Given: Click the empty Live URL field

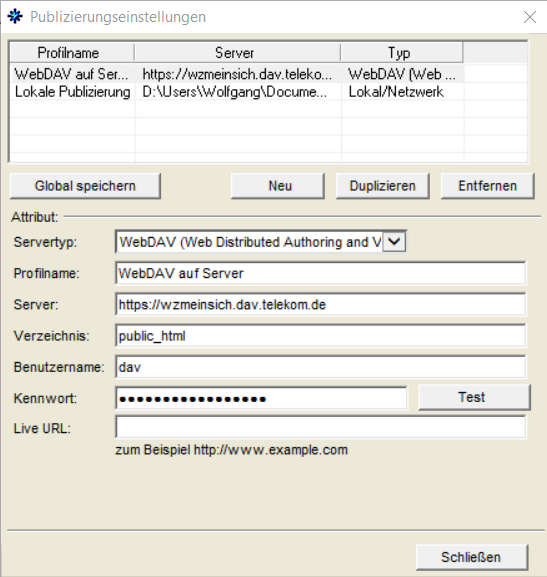Looking at the screenshot, I should [x=321, y=427].
